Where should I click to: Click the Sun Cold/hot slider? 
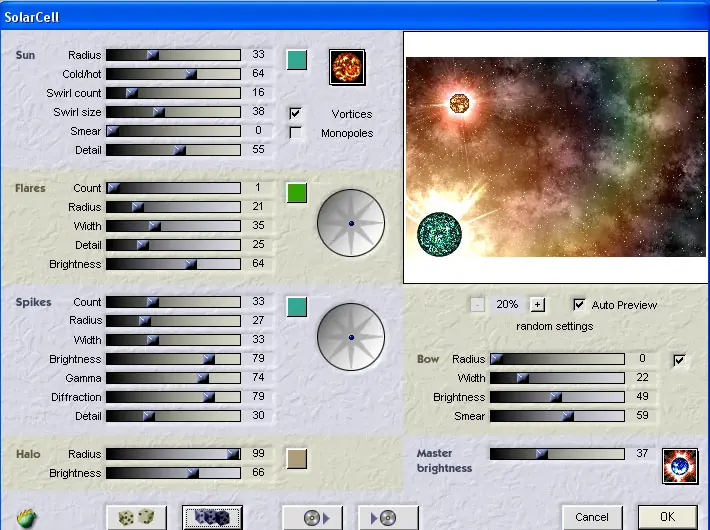tap(173, 74)
